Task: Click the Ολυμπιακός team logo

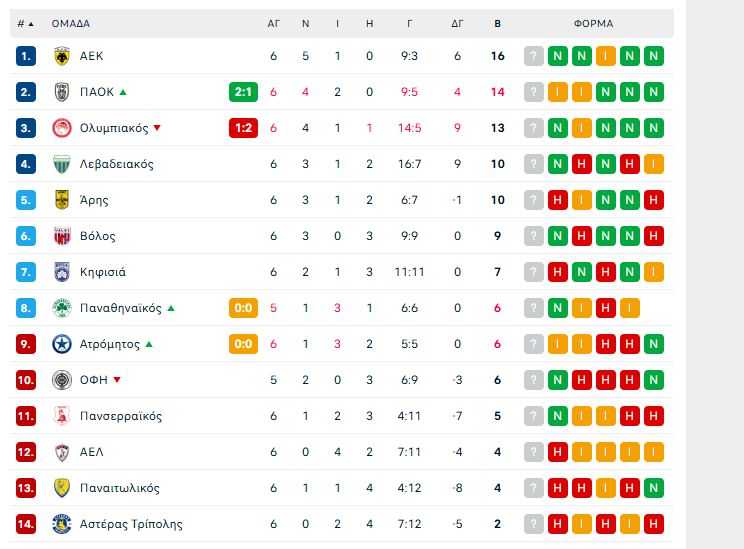Action: tap(61, 128)
